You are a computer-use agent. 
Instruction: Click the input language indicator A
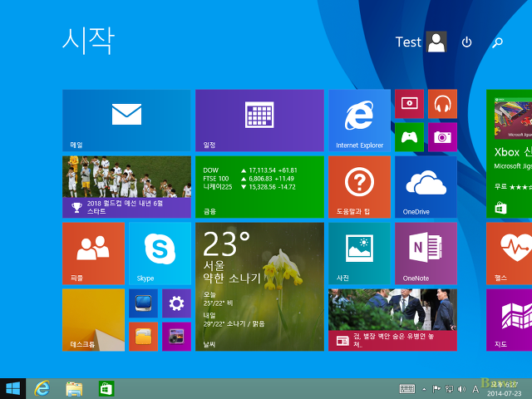[475, 389]
